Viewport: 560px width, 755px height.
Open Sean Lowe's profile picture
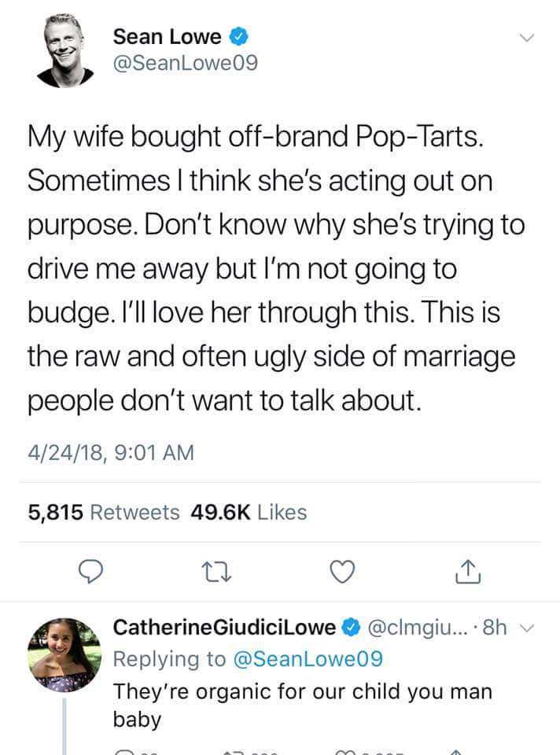pyautogui.click(x=65, y=50)
